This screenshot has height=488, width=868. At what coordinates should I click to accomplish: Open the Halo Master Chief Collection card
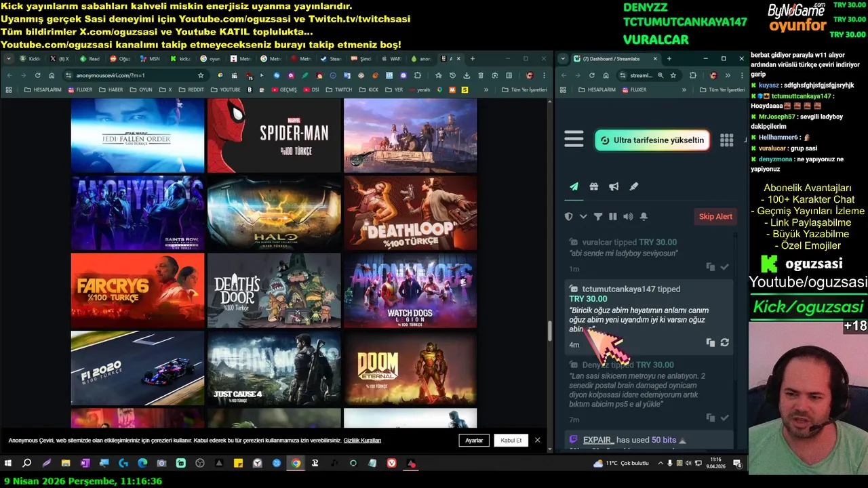click(274, 213)
